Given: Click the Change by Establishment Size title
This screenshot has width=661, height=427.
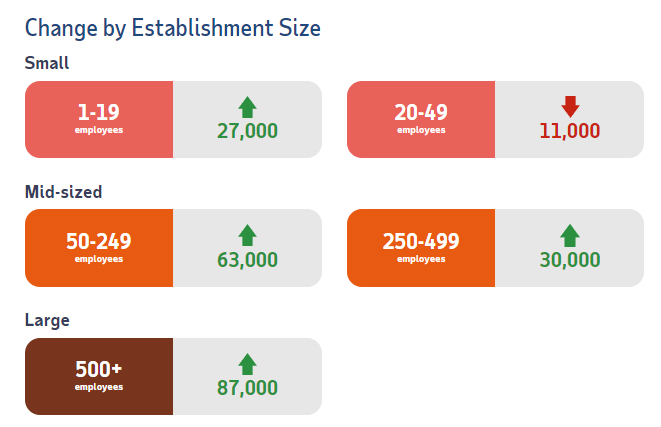Looking at the screenshot, I should point(172,27).
